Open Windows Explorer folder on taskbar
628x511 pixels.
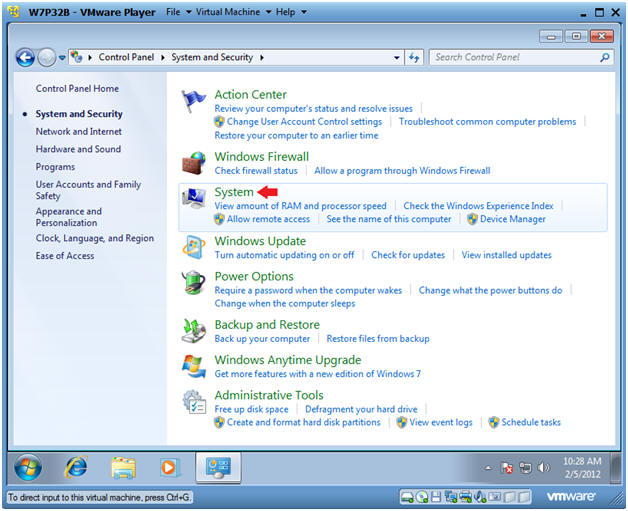click(x=123, y=467)
